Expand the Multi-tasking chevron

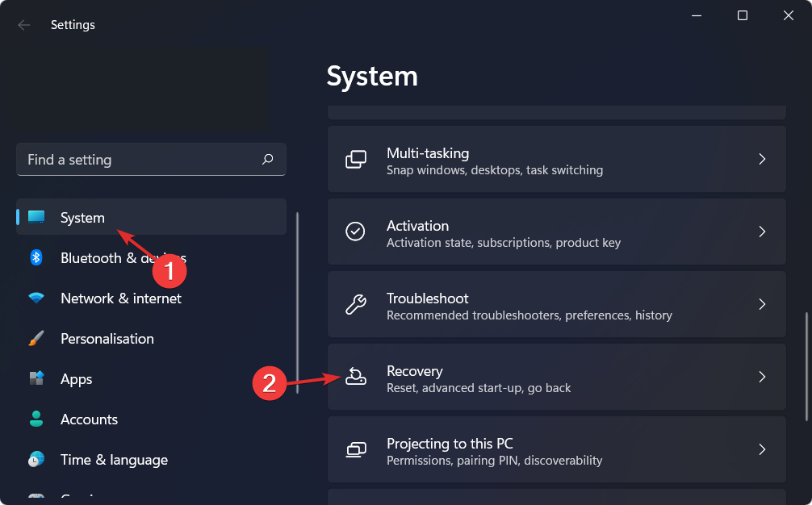tap(762, 160)
